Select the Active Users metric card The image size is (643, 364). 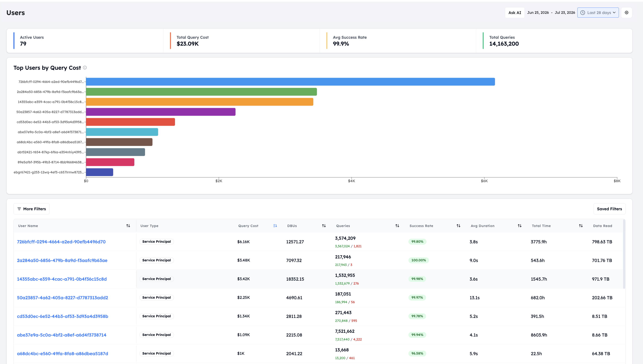coord(85,40)
